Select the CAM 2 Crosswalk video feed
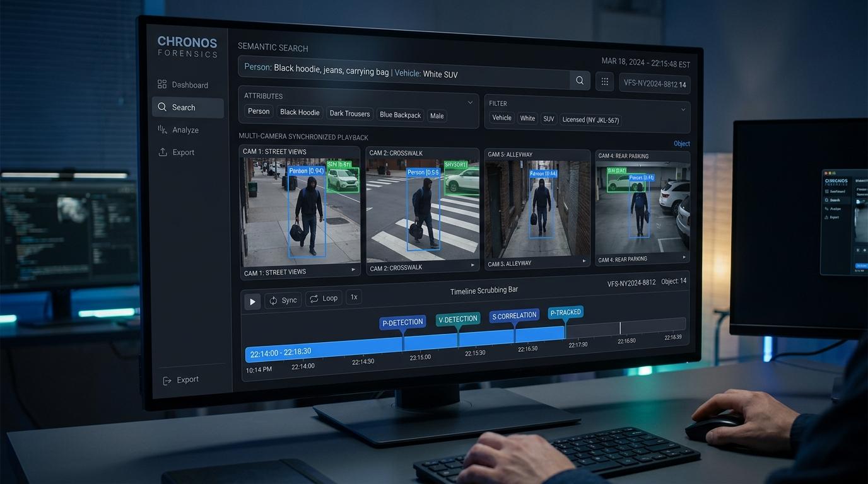 423,211
